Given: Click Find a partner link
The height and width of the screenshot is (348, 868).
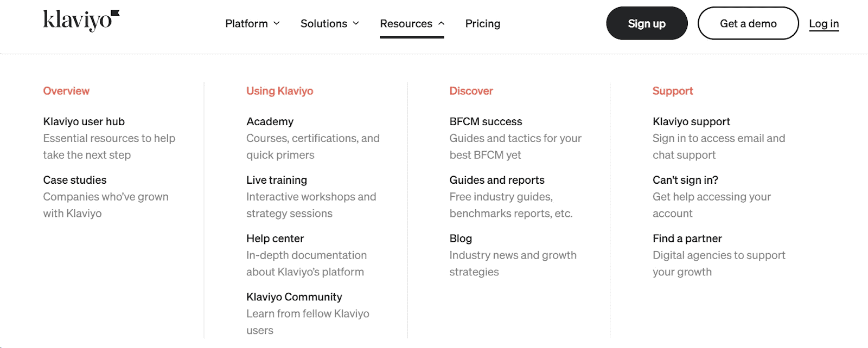Looking at the screenshot, I should coord(687,238).
